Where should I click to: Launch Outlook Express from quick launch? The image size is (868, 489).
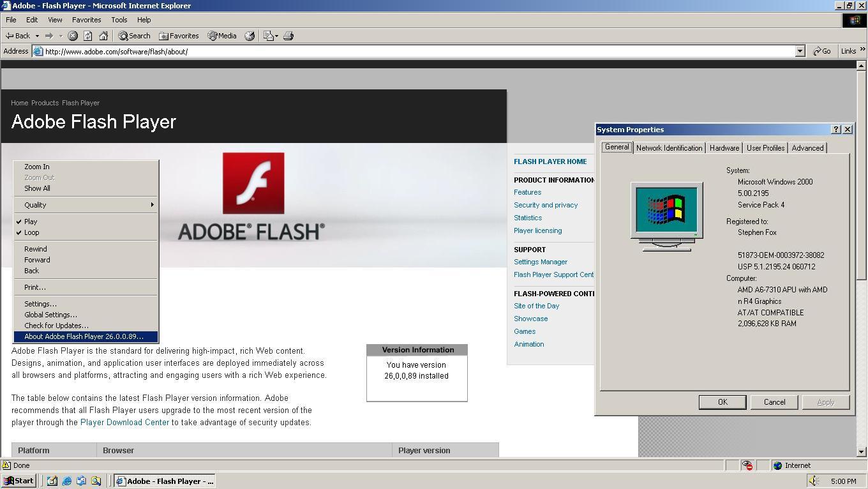pyautogui.click(x=81, y=481)
